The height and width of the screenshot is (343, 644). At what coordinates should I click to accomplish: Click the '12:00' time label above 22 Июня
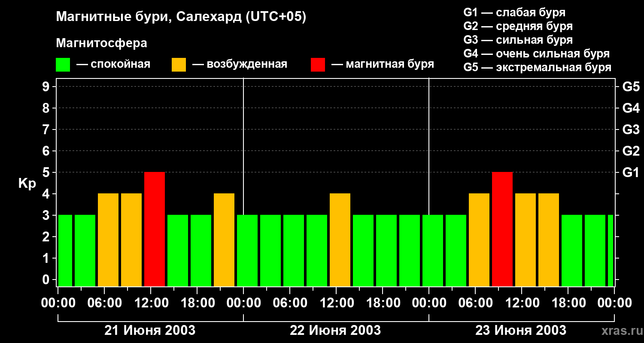pos(336,303)
